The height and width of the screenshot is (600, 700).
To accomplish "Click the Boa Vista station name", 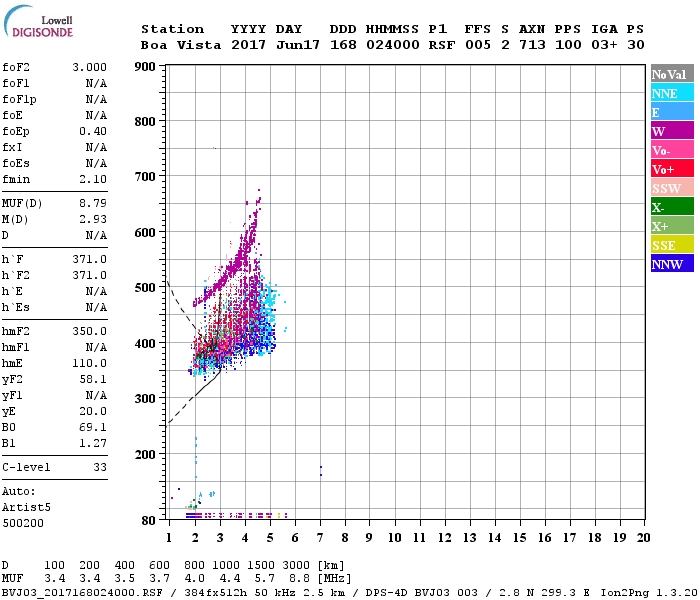I will click(181, 45).
